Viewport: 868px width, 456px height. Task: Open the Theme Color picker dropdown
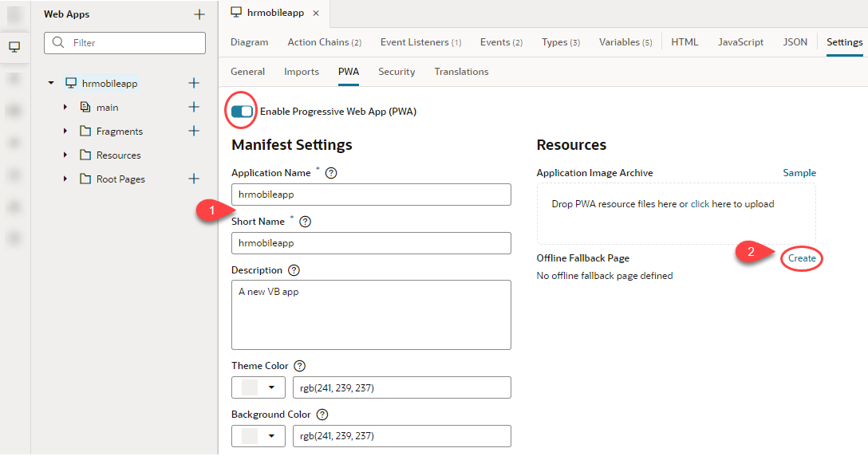pyautogui.click(x=271, y=387)
